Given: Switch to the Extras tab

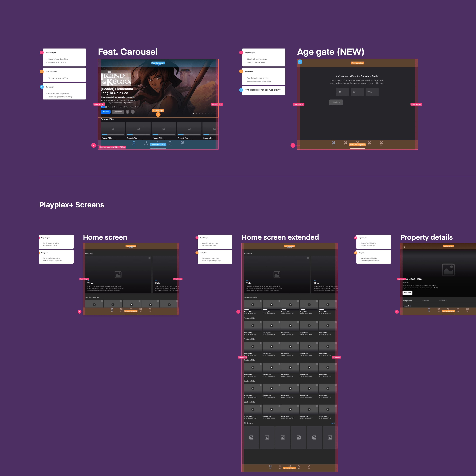Looking at the screenshot, I should tap(425, 301).
